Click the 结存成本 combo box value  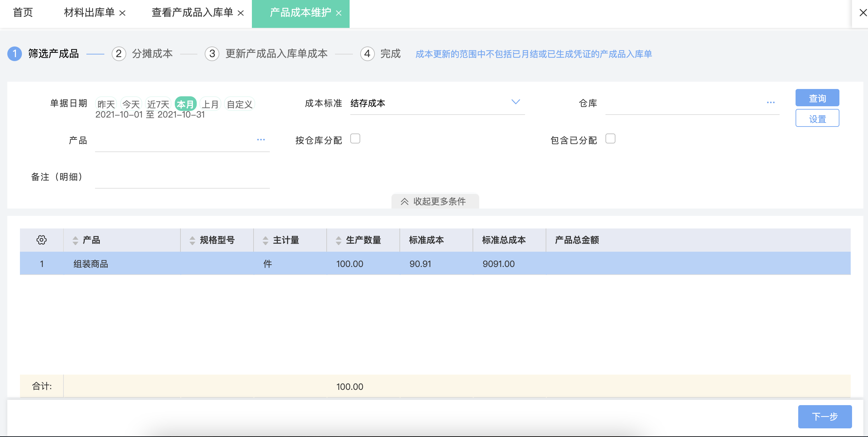coord(368,103)
